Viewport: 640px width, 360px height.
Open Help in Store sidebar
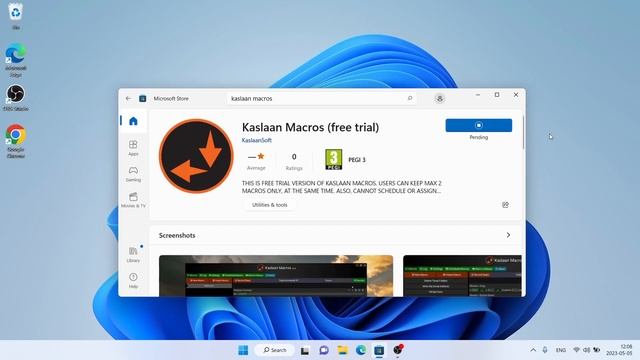pyautogui.click(x=133, y=280)
